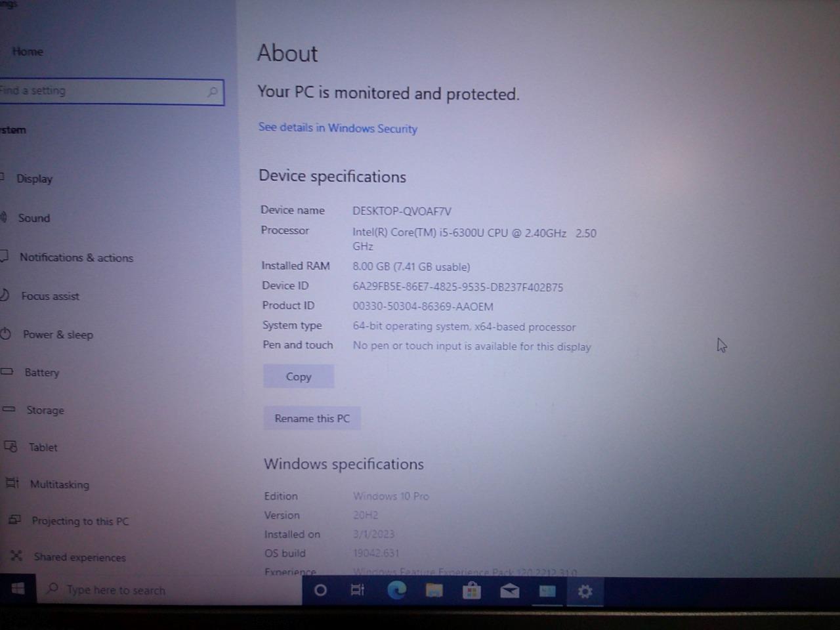Screen dimensions: 840x630
Task: Click the processor value Intel(R) Core(TM) i5-6300U
Action: (x=474, y=240)
